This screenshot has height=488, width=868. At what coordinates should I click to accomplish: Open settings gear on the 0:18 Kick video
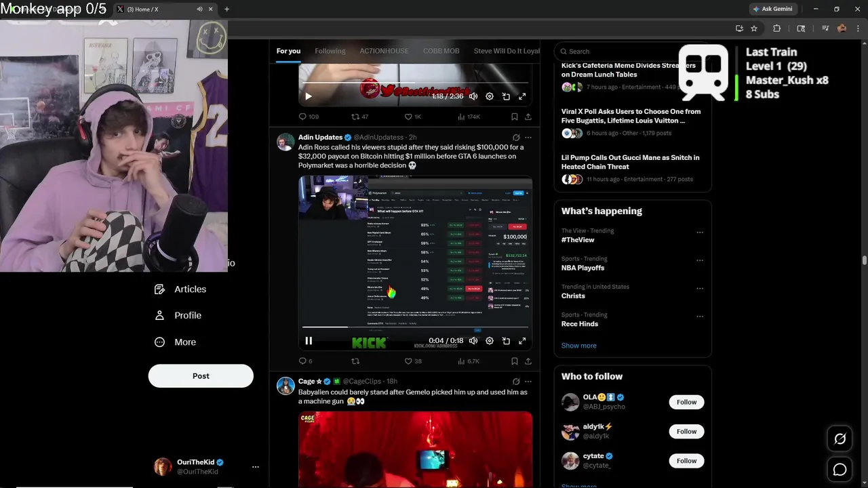pyautogui.click(x=490, y=341)
